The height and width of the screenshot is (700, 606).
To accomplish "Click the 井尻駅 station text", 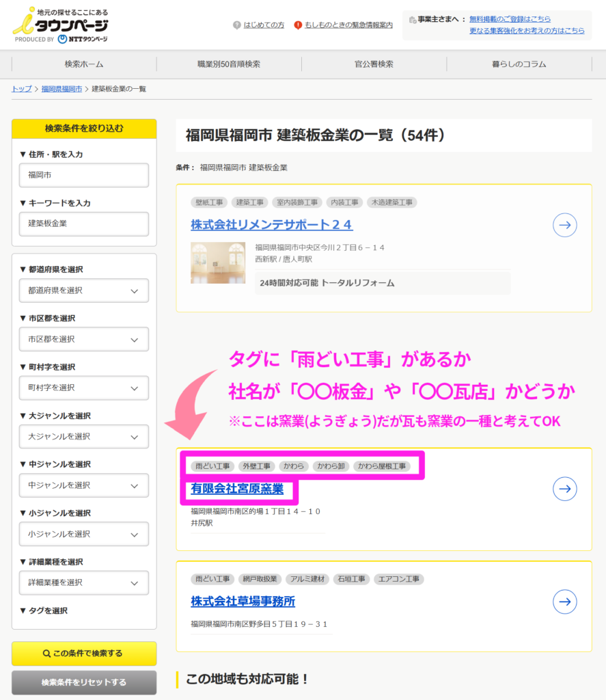I will click(202, 523).
